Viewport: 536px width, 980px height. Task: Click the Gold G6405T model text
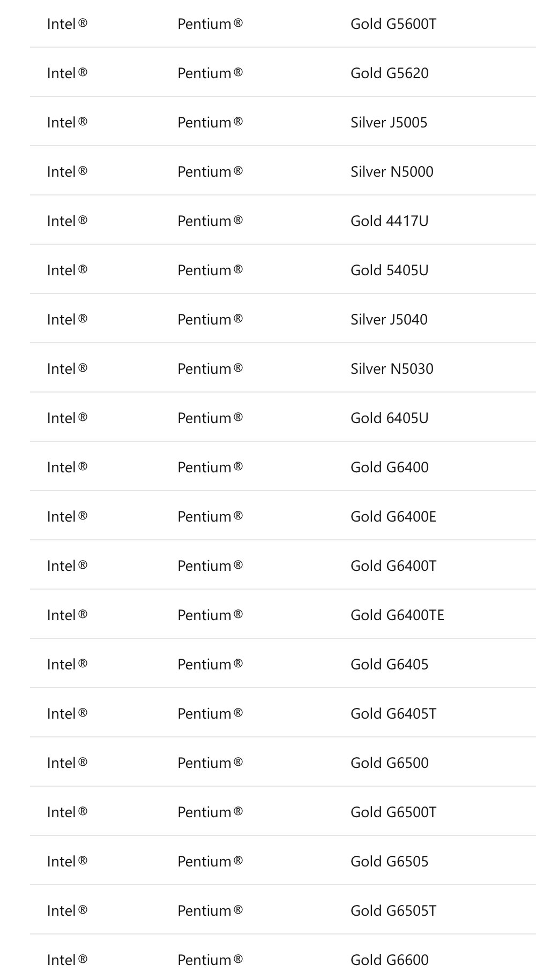(x=393, y=714)
